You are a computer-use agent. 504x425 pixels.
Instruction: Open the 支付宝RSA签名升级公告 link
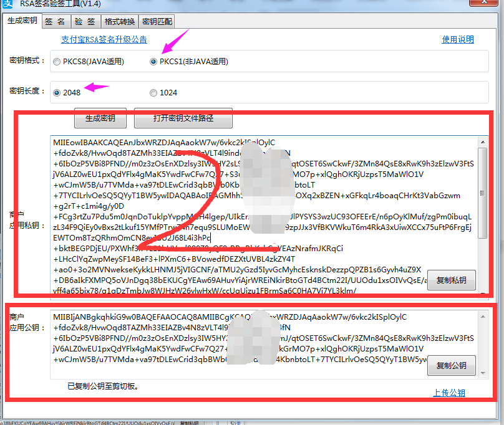point(104,40)
